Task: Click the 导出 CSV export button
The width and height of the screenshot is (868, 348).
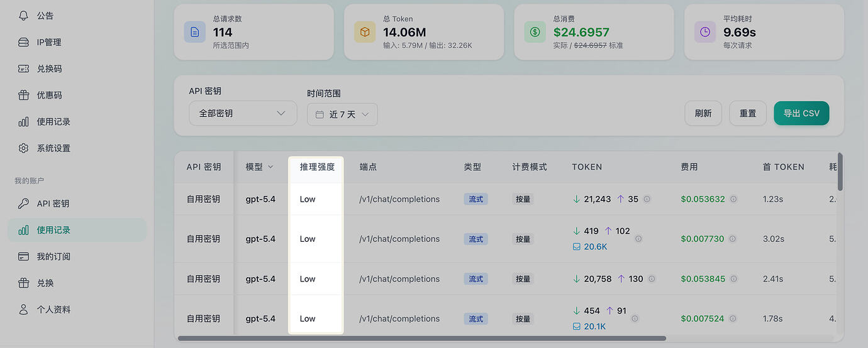Action: click(x=801, y=113)
